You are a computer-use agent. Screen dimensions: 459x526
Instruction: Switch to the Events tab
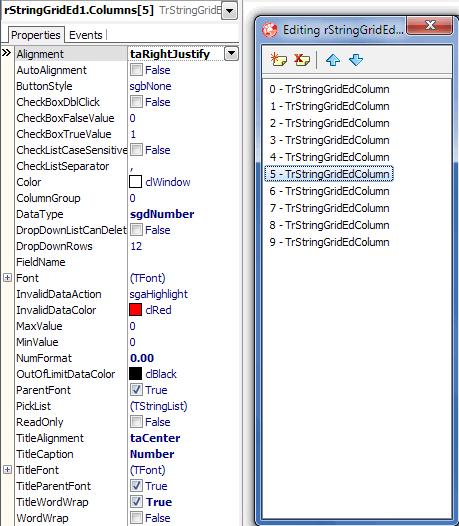point(86,35)
